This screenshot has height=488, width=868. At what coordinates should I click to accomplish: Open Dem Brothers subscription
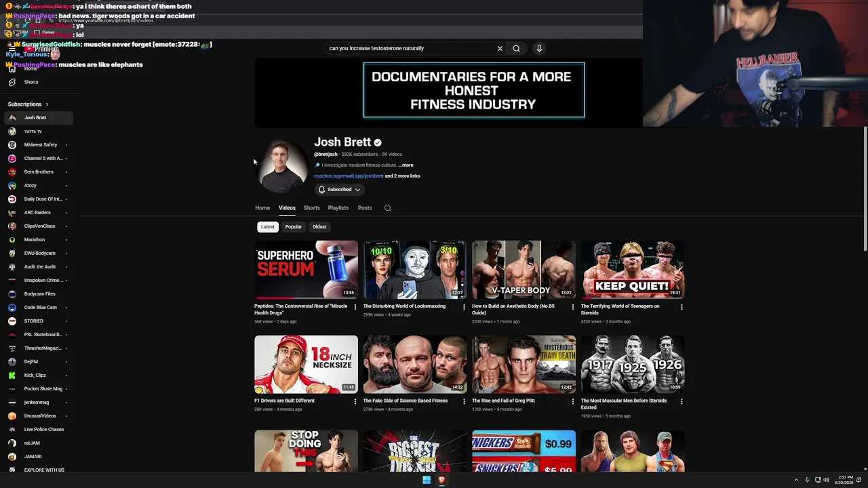pos(38,172)
